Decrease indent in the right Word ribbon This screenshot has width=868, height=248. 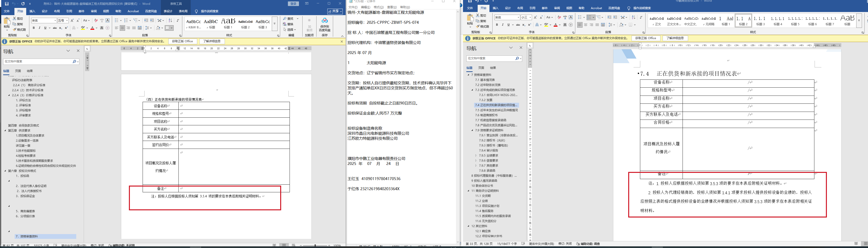(609, 18)
